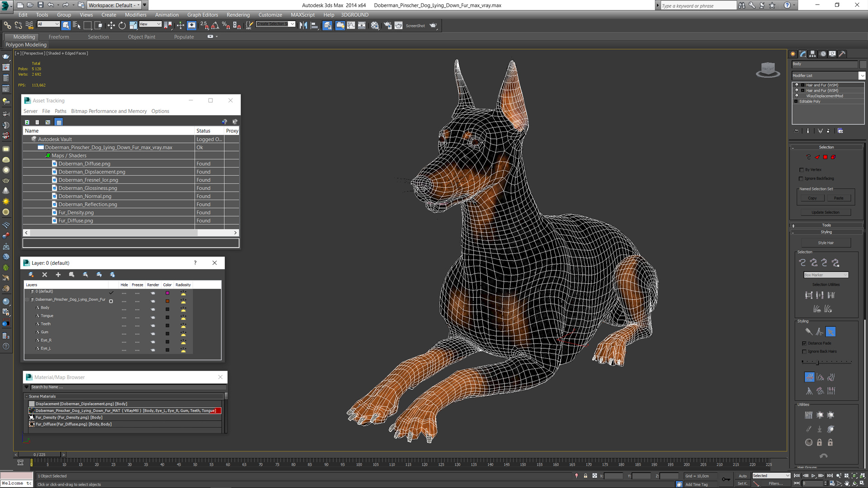Toggle lightbulb of top Hair and Fur modifier

[x=797, y=85]
